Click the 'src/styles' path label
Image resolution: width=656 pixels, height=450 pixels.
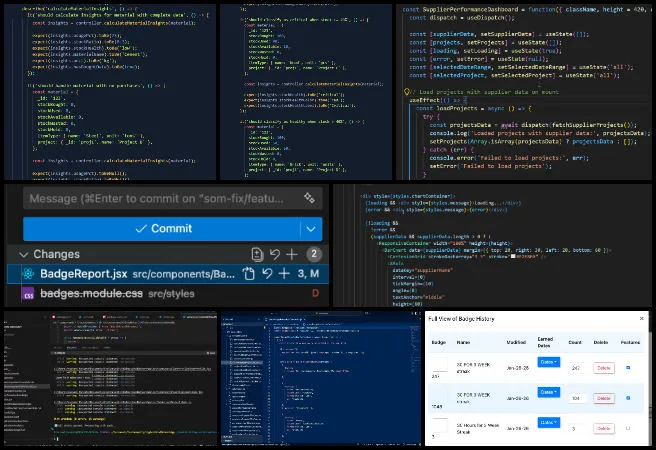click(172, 294)
